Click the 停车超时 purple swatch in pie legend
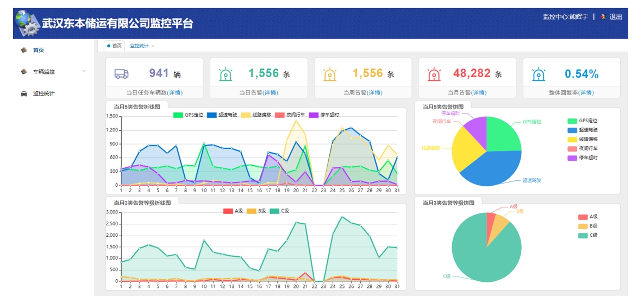The width and height of the screenshot is (644, 296). (x=572, y=158)
